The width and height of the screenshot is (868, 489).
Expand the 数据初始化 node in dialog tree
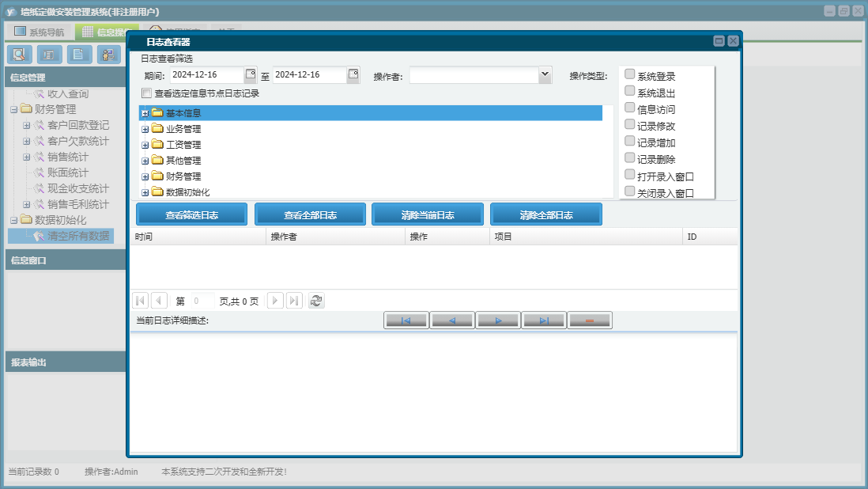point(145,193)
